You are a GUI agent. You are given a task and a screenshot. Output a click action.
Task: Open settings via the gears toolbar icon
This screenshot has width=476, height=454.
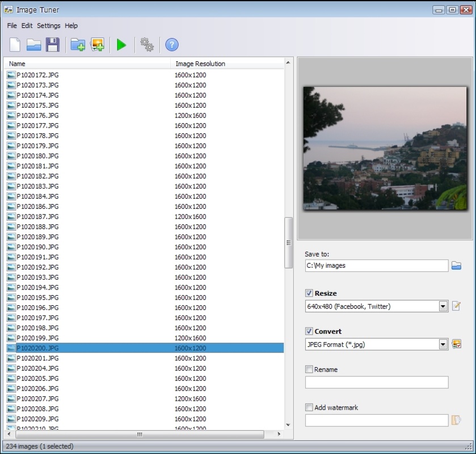[147, 45]
